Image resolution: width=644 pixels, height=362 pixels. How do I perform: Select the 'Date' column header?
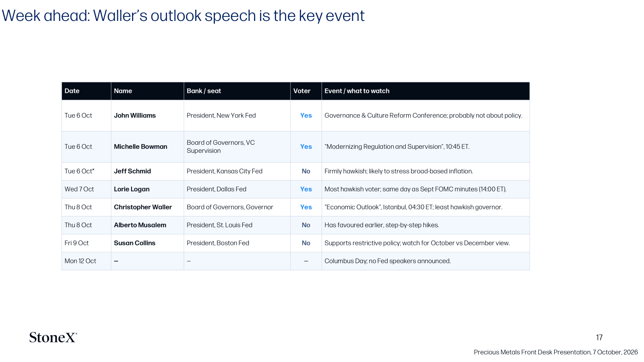coord(86,91)
